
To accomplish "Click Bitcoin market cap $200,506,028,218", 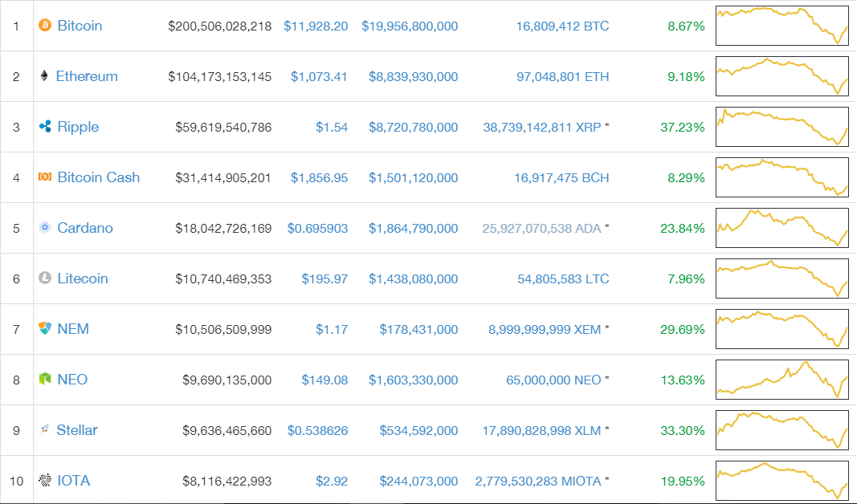I will 220,26.
